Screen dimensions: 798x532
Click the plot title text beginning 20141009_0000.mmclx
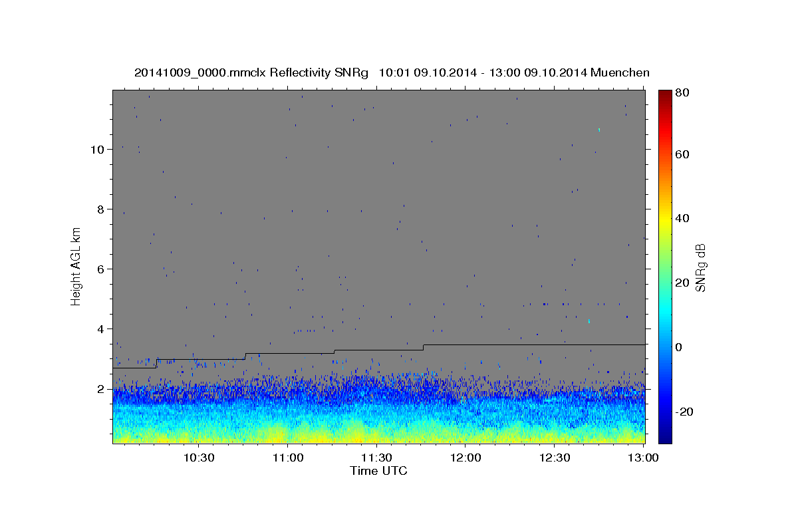[x=392, y=72]
